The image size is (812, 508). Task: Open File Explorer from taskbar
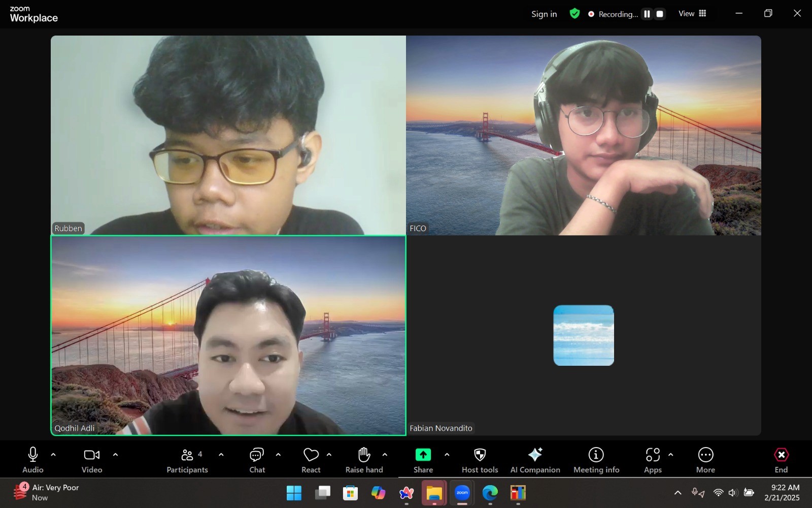pos(434,493)
